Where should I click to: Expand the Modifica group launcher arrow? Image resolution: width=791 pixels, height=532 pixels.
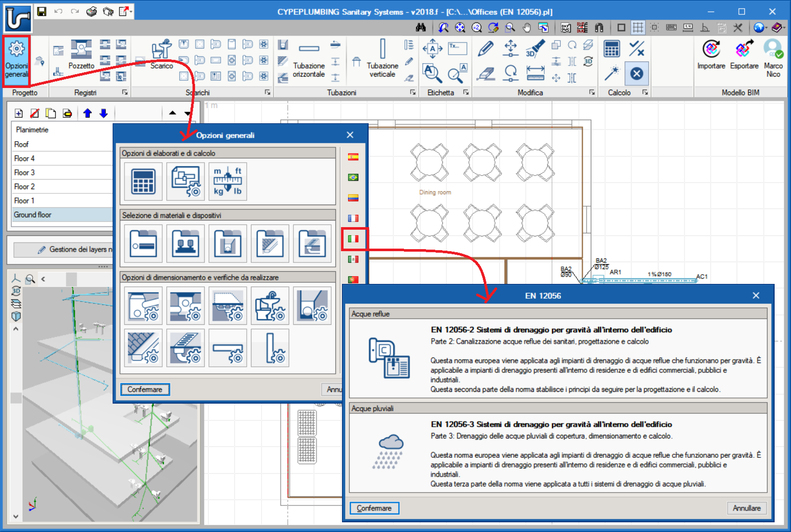(x=592, y=93)
